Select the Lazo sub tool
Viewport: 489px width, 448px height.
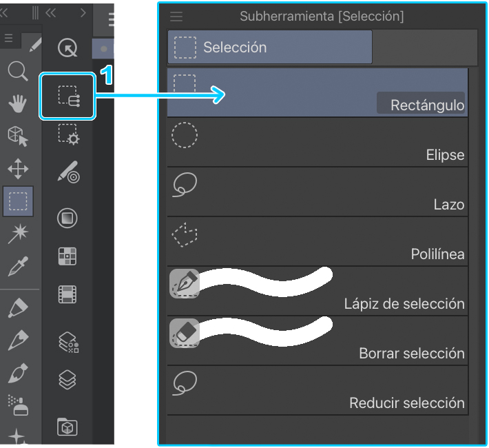click(318, 192)
